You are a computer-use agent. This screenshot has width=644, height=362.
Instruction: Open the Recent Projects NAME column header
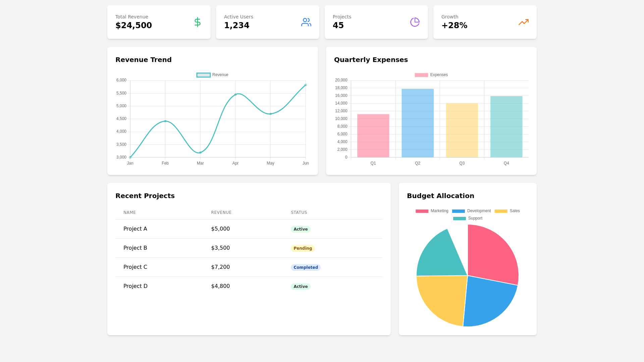(x=129, y=212)
